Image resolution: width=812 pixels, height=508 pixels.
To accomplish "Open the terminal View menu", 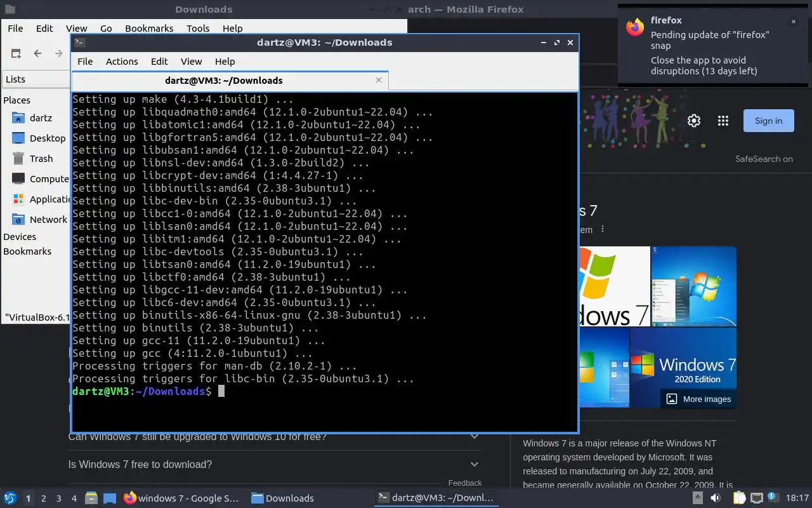I will tap(191, 62).
